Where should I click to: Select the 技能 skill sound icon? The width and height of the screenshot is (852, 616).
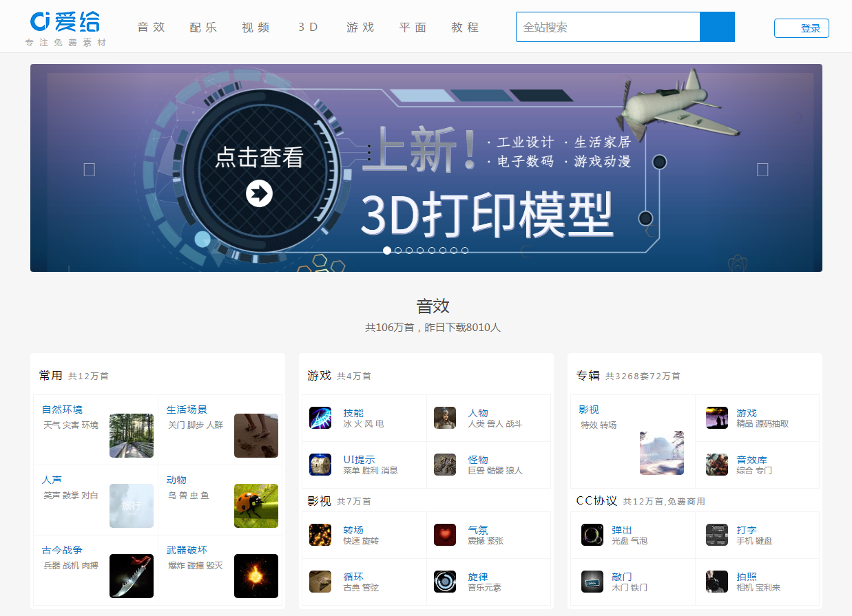click(320, 418)
